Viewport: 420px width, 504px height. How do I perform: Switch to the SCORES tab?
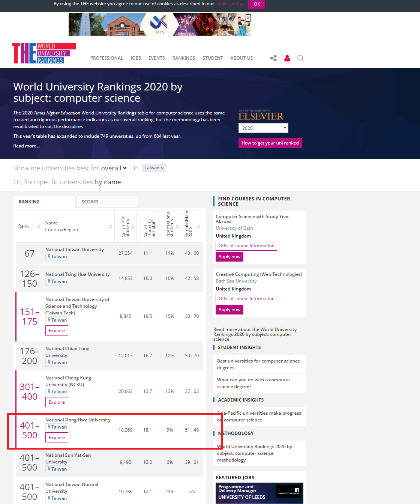click(107, 202)
